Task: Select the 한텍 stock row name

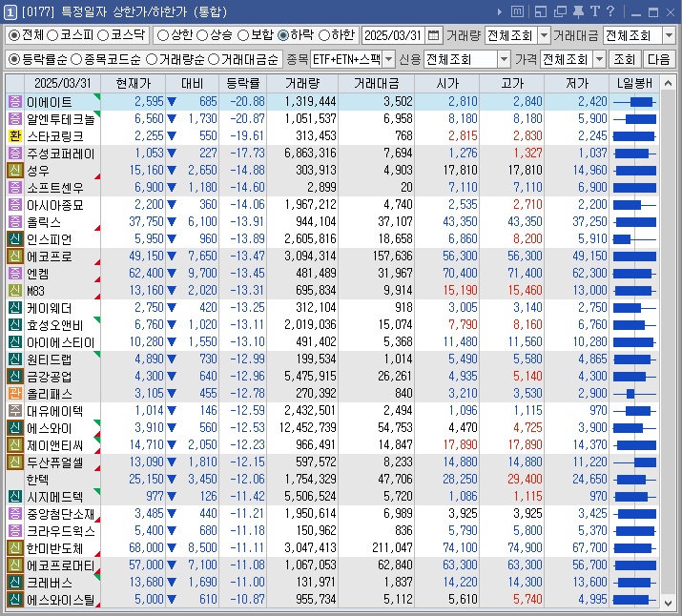Action: click(x=37, y=480)
